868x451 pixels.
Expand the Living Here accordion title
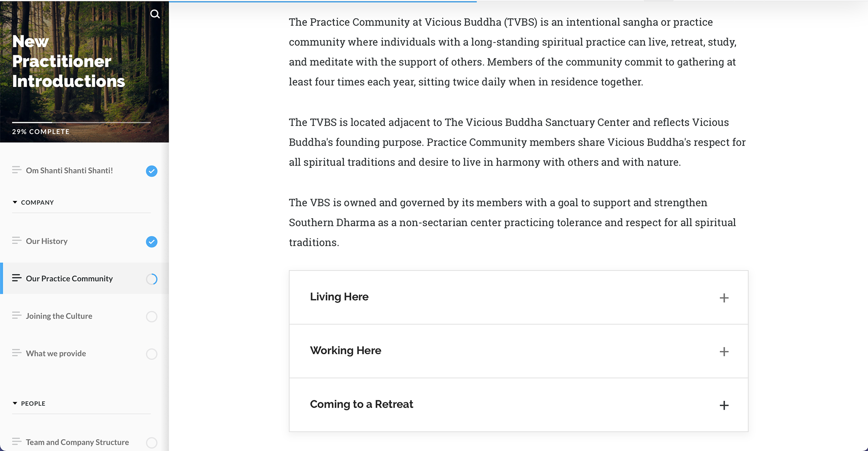point(339,297)
